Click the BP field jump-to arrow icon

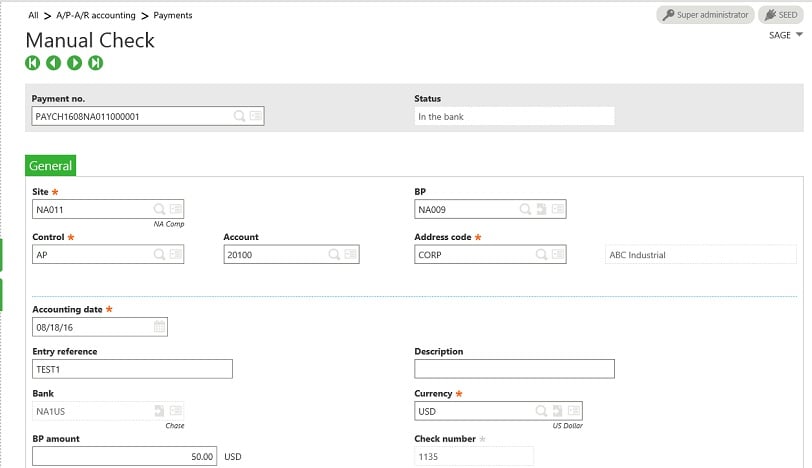[541, 209]
